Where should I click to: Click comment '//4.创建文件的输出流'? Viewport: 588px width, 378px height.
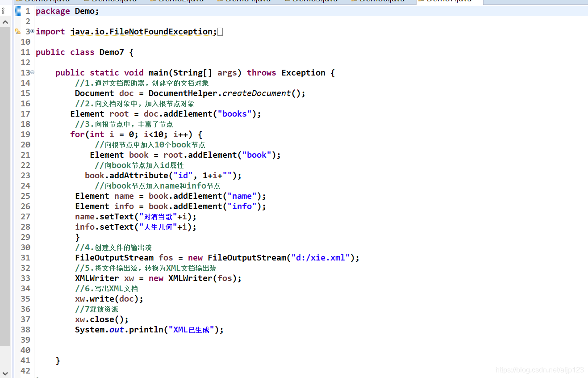[x=114, y=248]
